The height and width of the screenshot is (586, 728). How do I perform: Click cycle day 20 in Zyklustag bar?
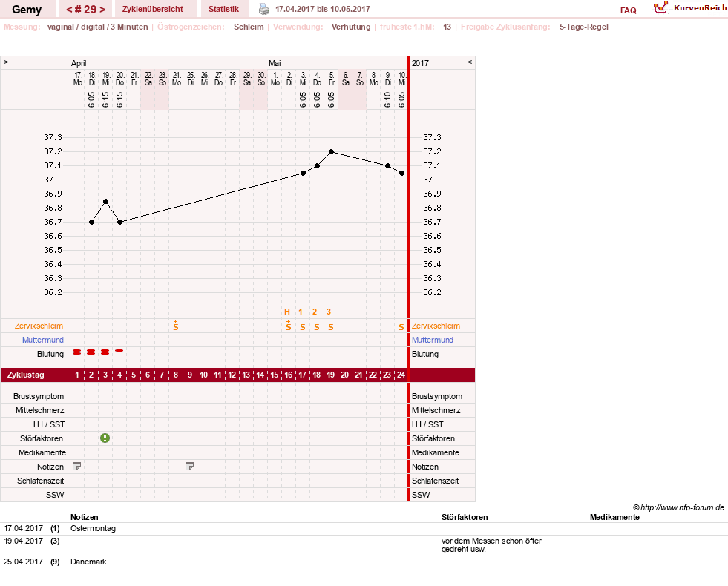[x=344, y=375]
